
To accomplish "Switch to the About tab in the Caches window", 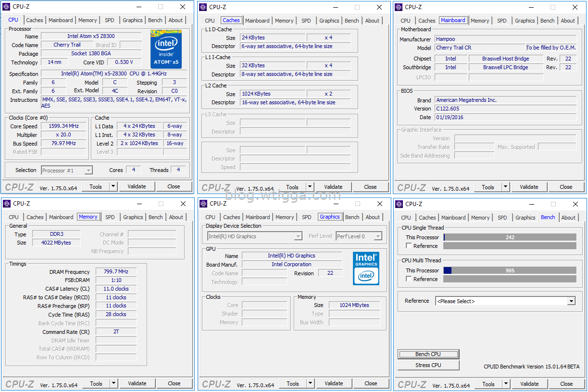I will point(372,21).
